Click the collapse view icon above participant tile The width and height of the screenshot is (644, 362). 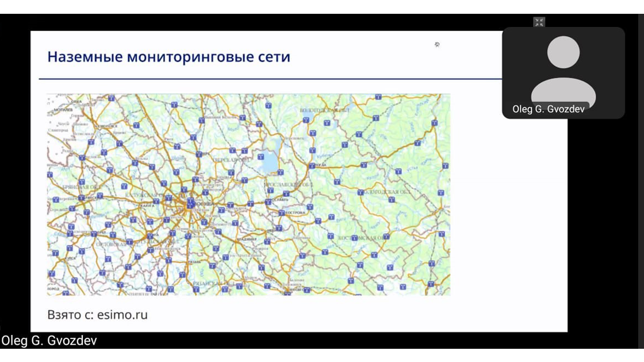(539, 22)
